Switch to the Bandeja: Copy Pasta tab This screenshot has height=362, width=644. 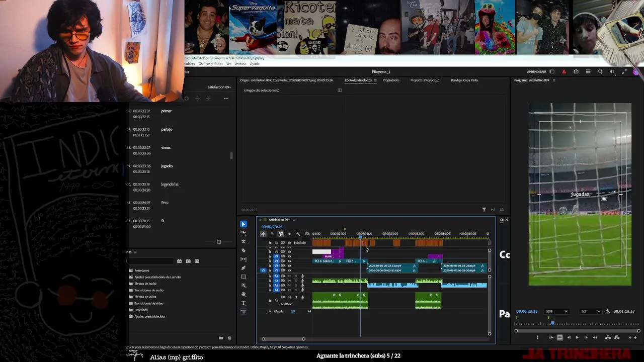click(464, 80)
